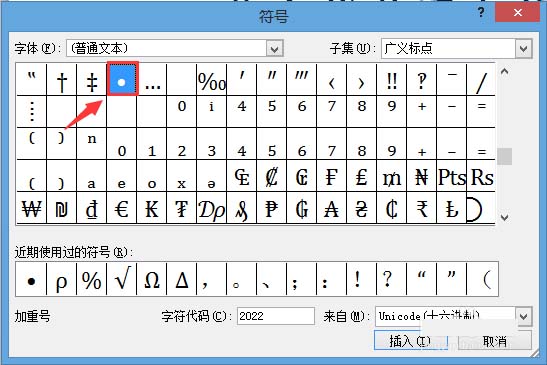Select the Omega Ω recently used symbol
Screen dimensions: 547x365
pyautogui.click(x=152, y=280)
